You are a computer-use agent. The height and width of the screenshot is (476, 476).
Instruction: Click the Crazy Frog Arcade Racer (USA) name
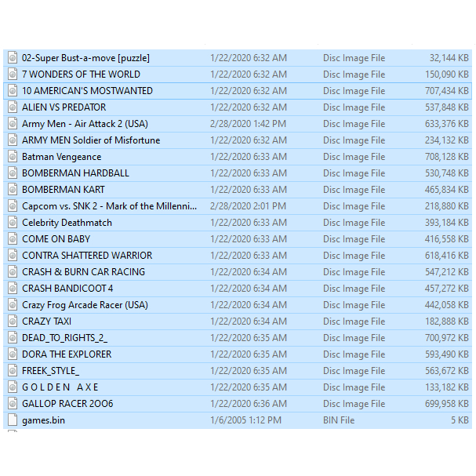pos(85,305)
